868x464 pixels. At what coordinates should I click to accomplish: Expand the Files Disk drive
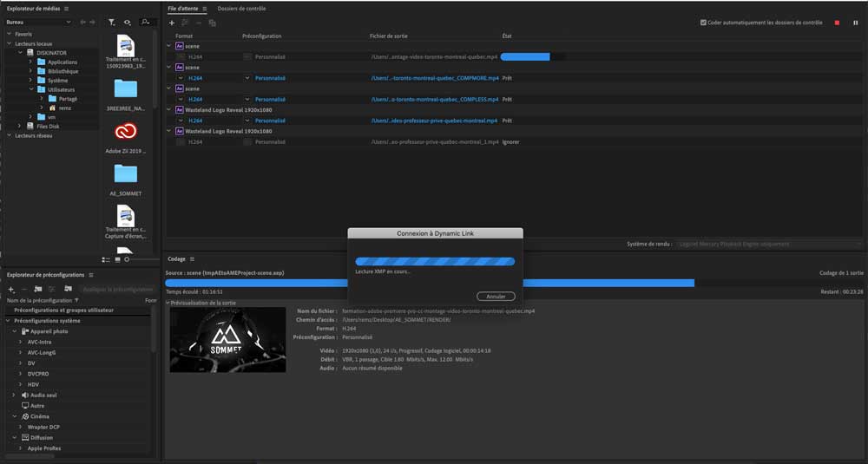click(20, 126)
